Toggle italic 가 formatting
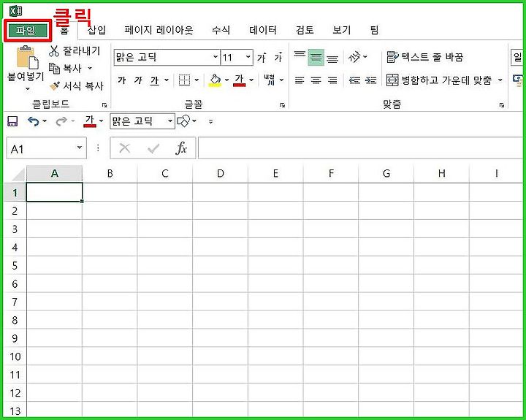Viewport: 526px width, 420px height. pos(138,80)
